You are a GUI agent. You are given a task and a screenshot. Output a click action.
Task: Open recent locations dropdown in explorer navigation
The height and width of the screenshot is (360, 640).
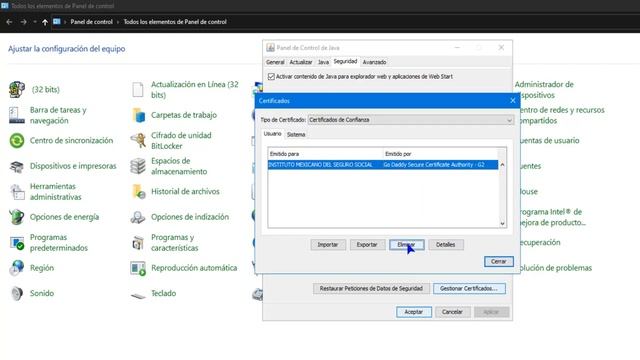[x=35, y=22]
